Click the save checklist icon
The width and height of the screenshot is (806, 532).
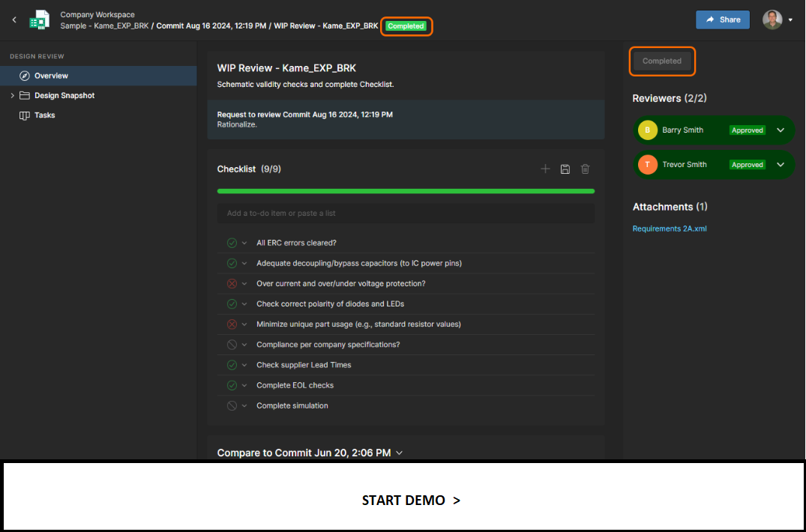pos(565,169)
